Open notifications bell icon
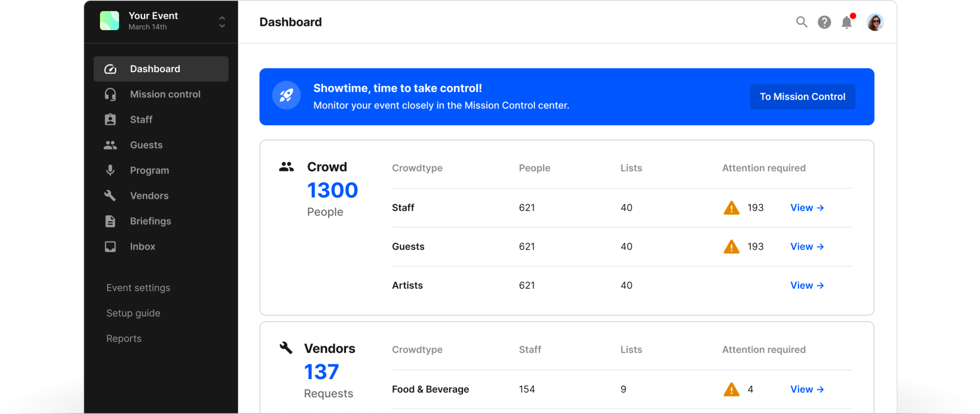Image resolution: width=980 pixels, height=414 pixels. 846,22
